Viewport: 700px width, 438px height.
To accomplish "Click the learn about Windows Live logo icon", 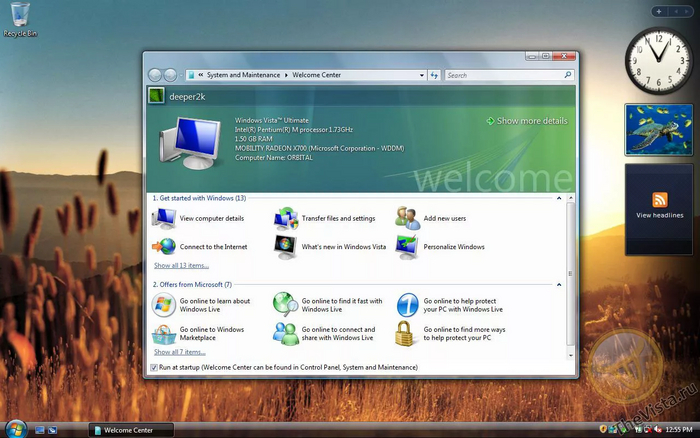I will [164, 305].
